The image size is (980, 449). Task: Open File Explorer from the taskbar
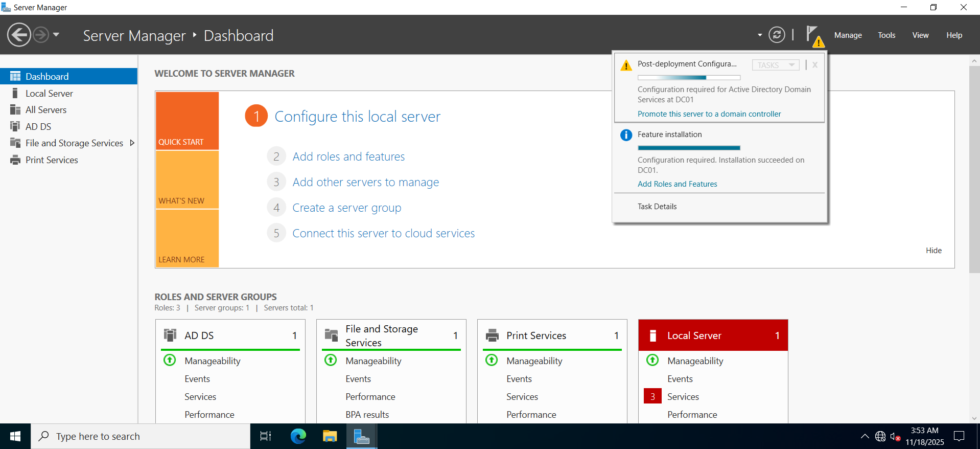[330, 436]
